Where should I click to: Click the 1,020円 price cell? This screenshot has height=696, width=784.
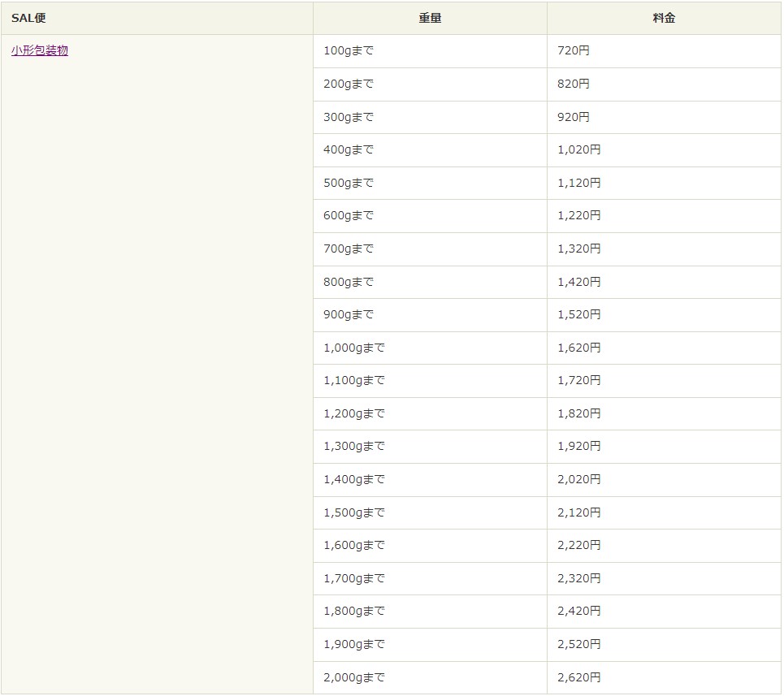pos(579,150)
